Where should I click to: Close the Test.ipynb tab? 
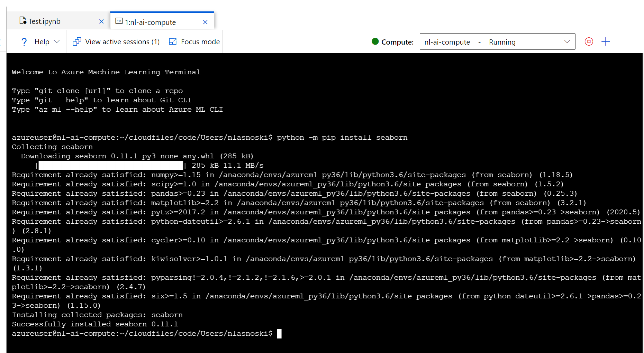[x=101, y=21]
